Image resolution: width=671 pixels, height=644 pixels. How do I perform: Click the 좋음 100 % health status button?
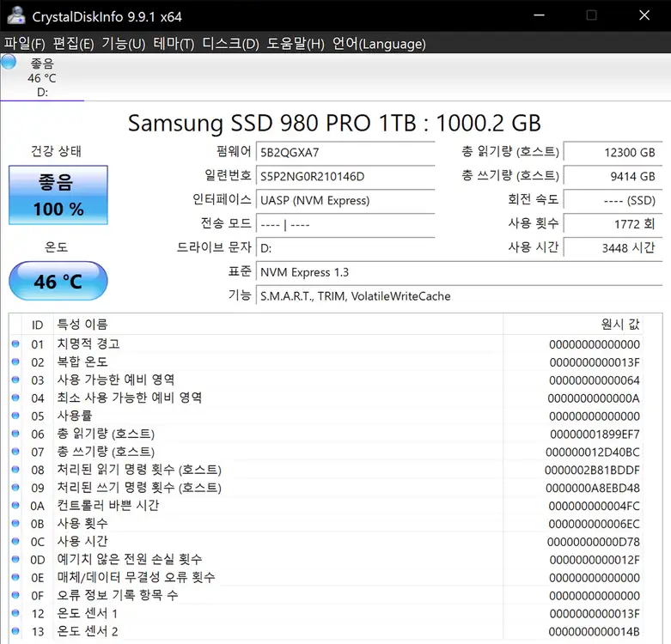(58, 195)
